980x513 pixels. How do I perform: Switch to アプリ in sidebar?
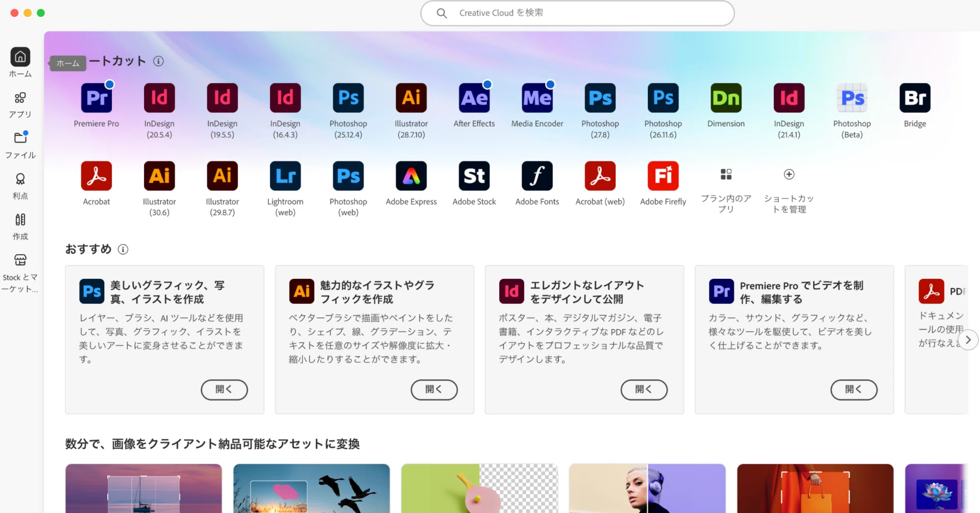pos(20,105)
